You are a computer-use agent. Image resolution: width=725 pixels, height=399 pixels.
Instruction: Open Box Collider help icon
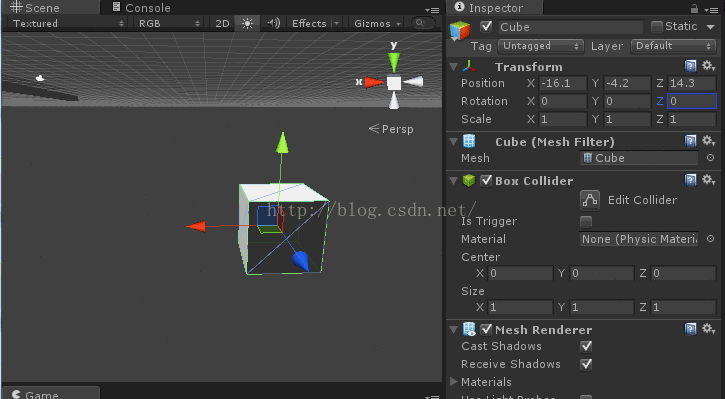tap(690, 180)
